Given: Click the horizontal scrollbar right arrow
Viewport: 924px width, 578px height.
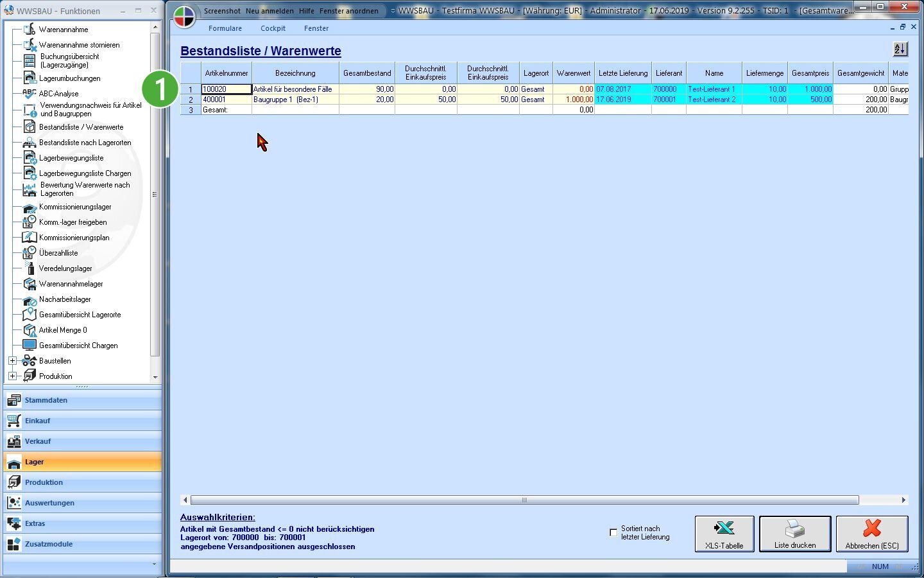Looking at the screenshot, I should click(903, 500).
